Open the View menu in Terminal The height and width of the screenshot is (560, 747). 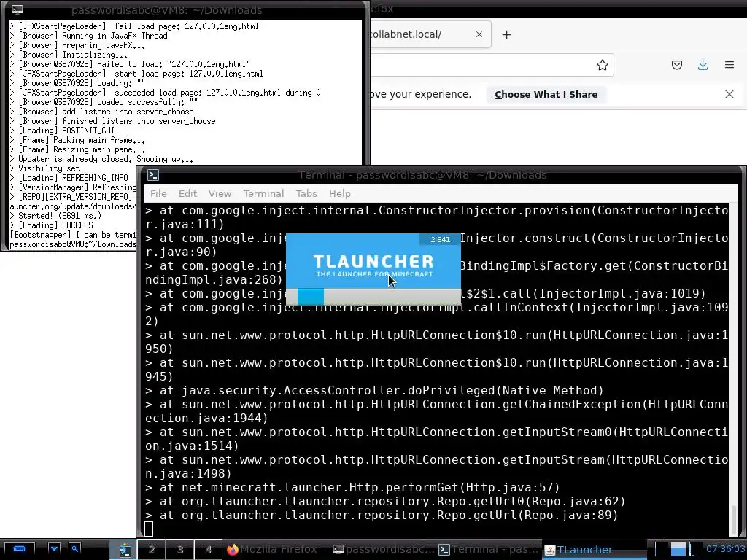220,193
